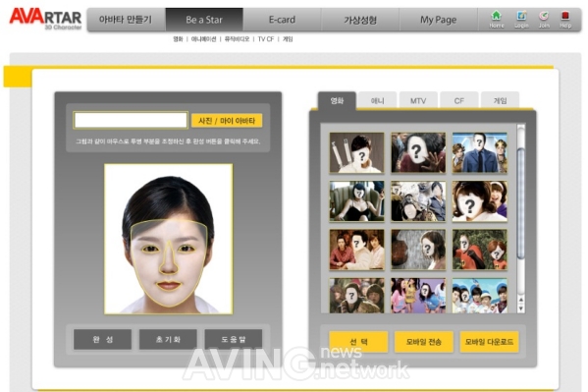Select thumbnail of man in blue suit
Viewport: 588px width, 392px height.
(x=480, y=152)
